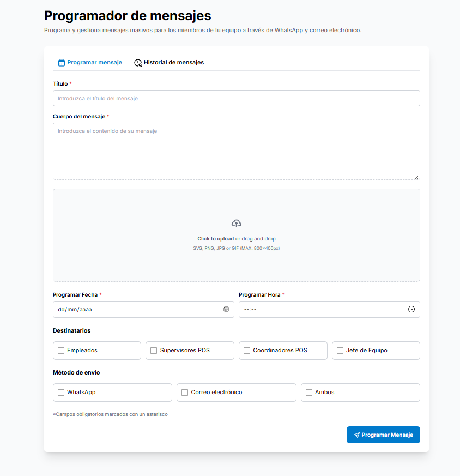
Task: Check the Supervisores POS recipient option
Action: [154, 351]
